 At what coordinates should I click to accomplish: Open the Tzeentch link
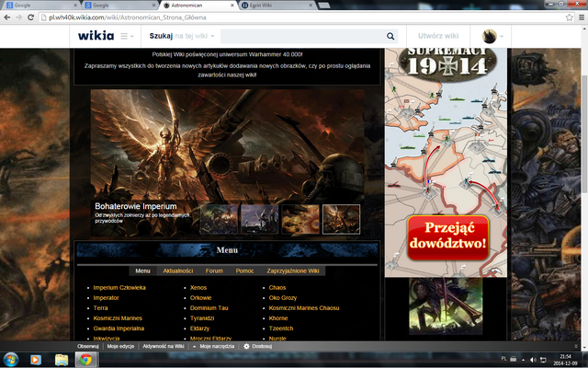[281, 328]
